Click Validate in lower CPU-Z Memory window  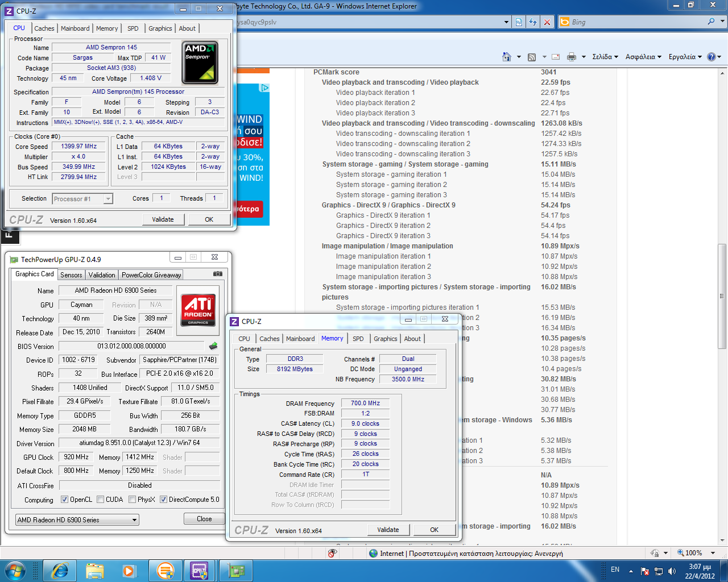[x=388, y=530]
